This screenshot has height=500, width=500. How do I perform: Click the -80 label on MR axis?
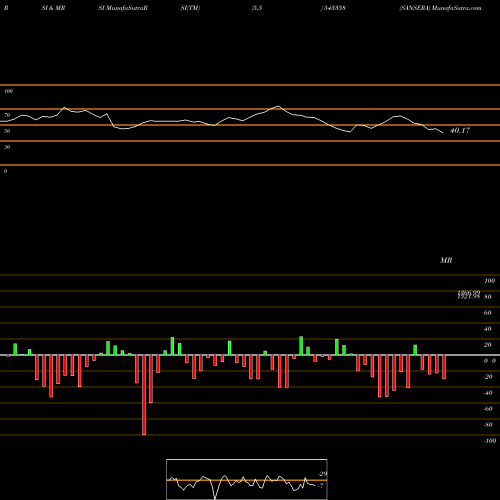click(x=488, y=425)
